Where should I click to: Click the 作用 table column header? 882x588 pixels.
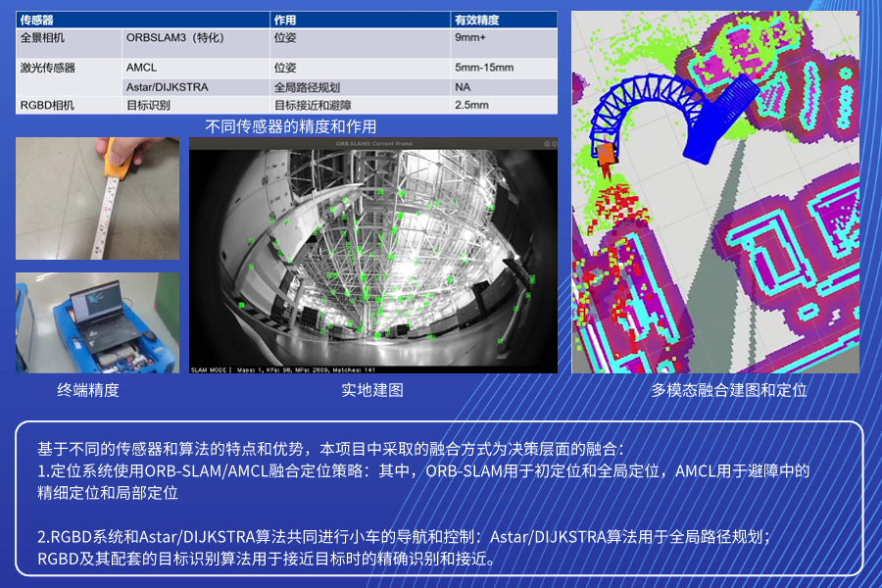[x=285, y=20]
